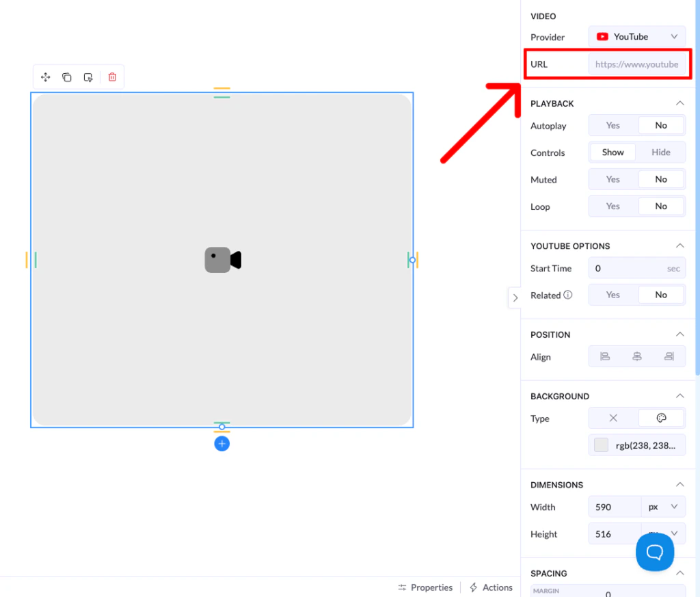Collapse the DIMENSIONS section

(x=680, y=484)
